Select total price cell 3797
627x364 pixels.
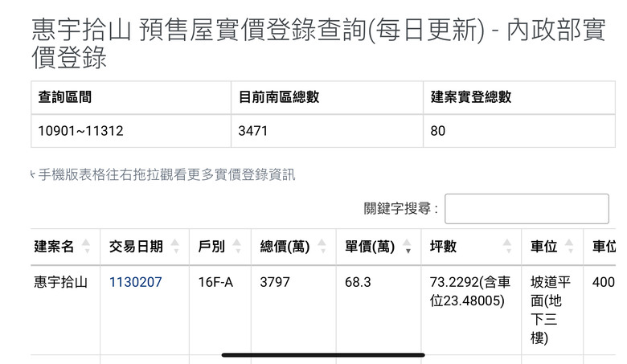click(293, 310)
